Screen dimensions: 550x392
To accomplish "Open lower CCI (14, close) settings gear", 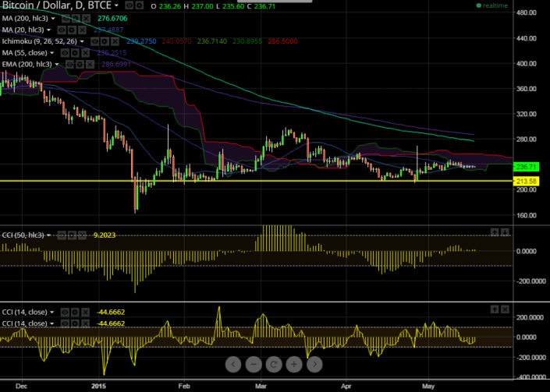I will click(x=75, y=323).
